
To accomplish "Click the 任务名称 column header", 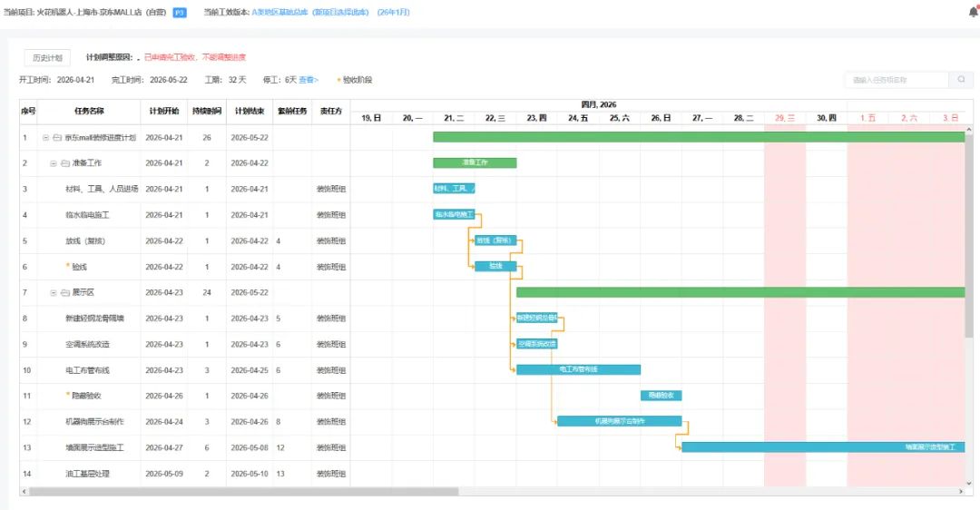I will 89,112.
